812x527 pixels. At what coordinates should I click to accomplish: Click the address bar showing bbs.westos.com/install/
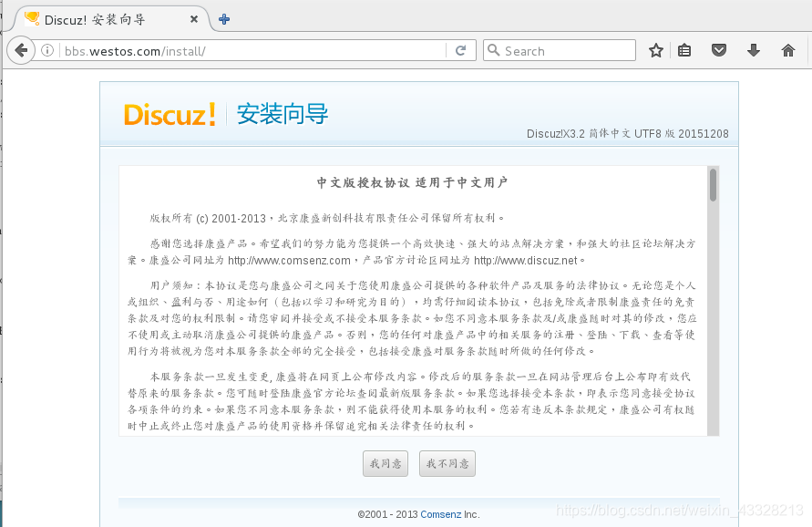point(253,51)
